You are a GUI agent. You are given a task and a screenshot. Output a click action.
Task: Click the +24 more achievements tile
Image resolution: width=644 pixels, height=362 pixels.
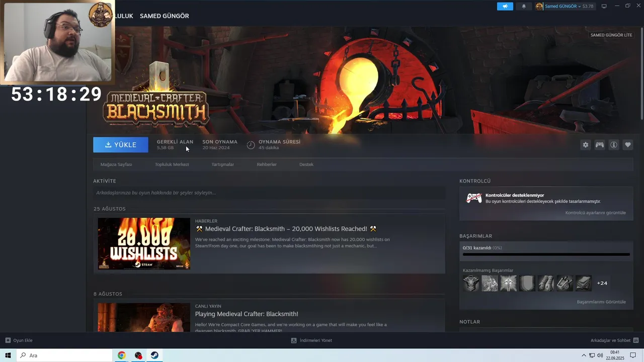(602, 283)
